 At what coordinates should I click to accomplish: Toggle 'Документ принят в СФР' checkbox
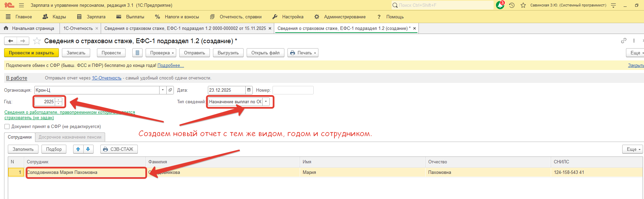pos(7,127)
